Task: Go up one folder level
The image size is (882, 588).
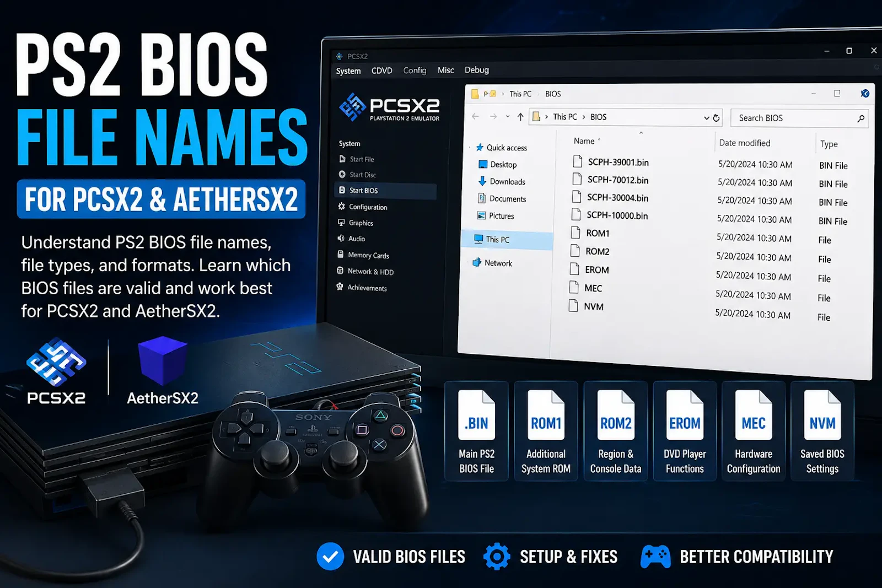Action: click(x=520, y=117)
